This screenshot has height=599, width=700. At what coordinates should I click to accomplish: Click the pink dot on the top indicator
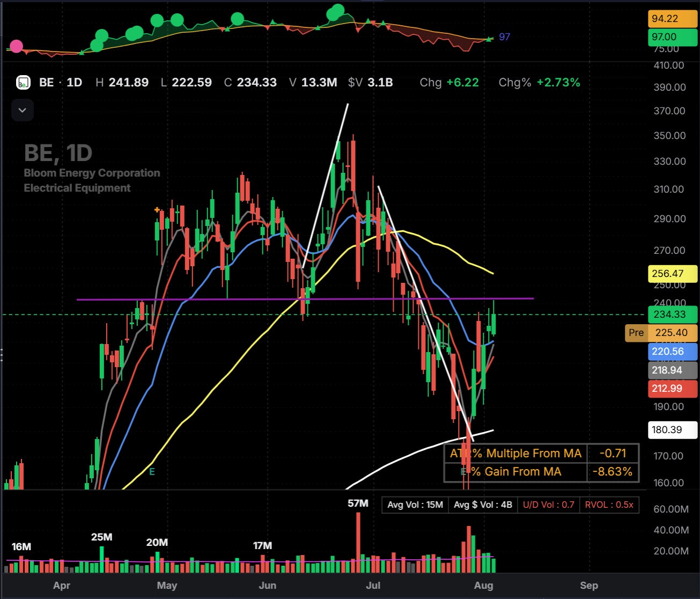pyautogui.click(x=17, y=46)
